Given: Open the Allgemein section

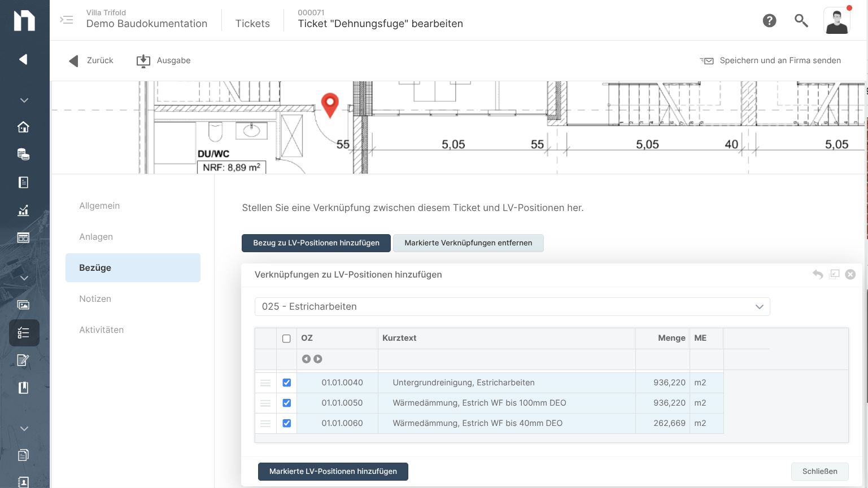Looking at the screenshot, I should [99, 205].
